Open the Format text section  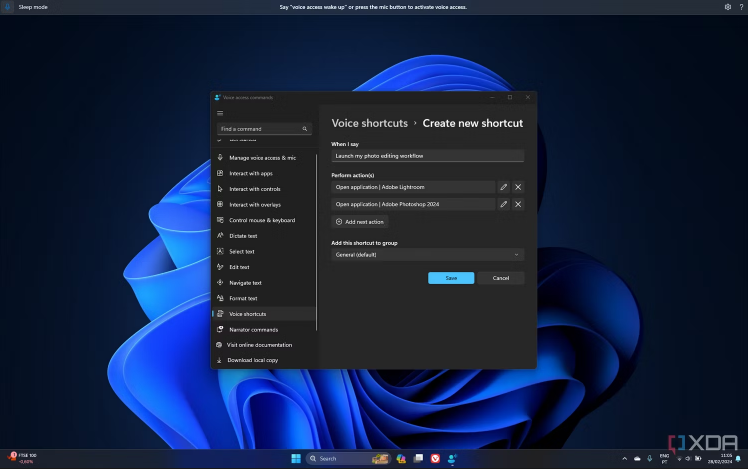pyautogui.click(x=263, y=298)
